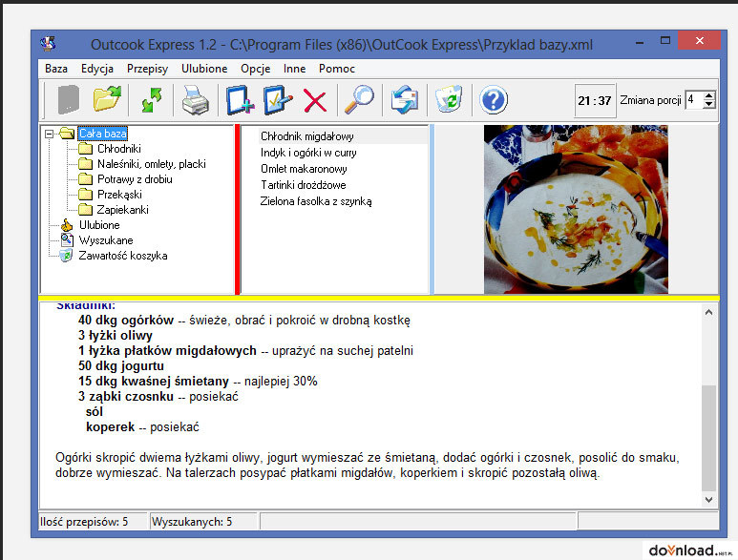
Task: Delete the recipe with the red X icon
Action: pos(315,100)
